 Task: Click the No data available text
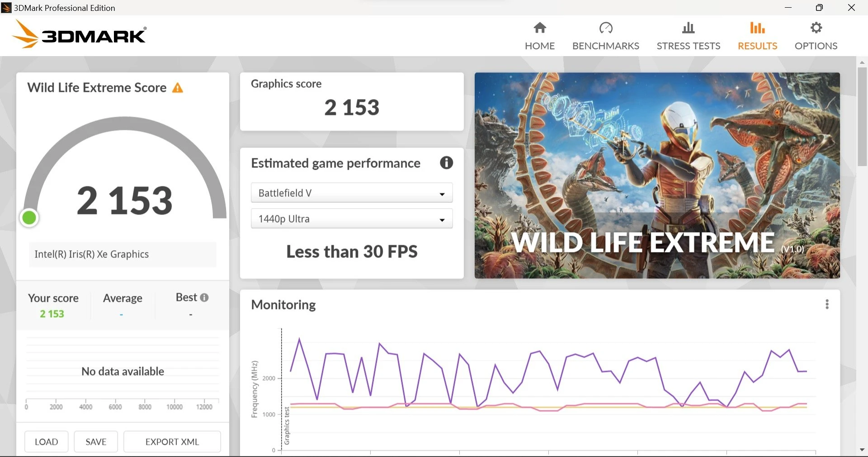point(123,371)
